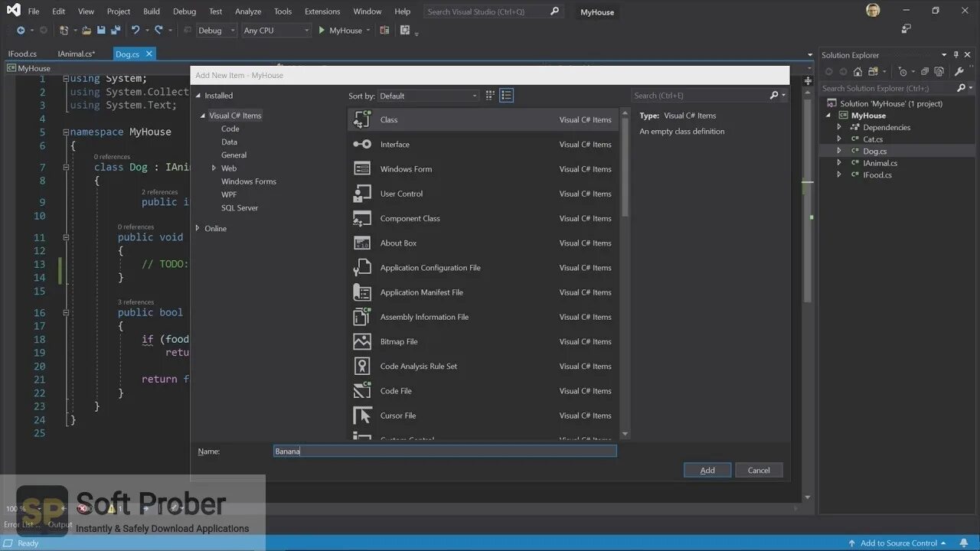
Task: Choose the Code File template icon
Action: tap(362, 391)
